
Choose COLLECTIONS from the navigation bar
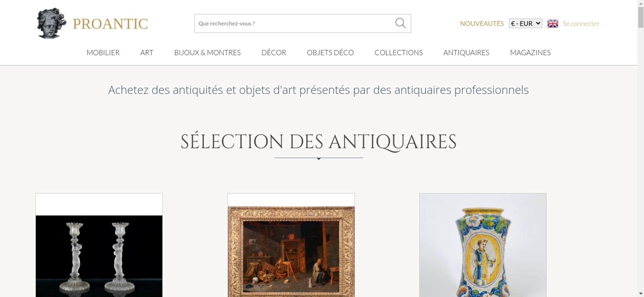(x=399, y=52)
